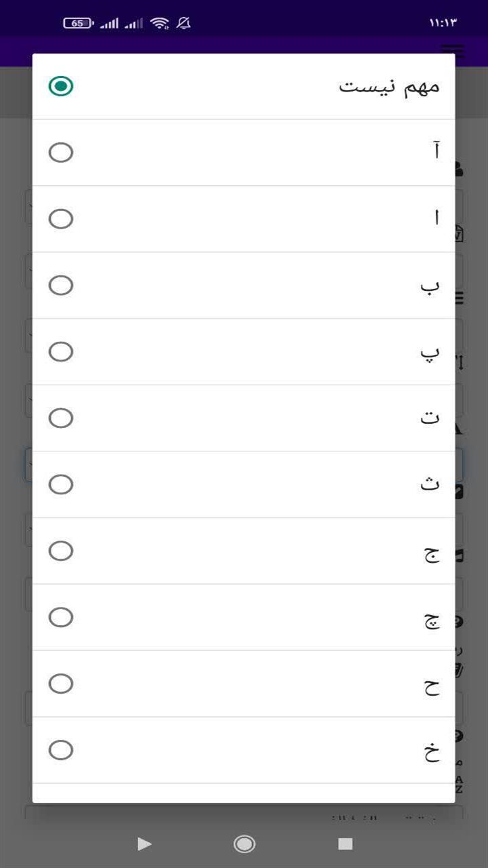Choose the letter پ option
This screenshot has width=488, height=868.
(61, 352)
